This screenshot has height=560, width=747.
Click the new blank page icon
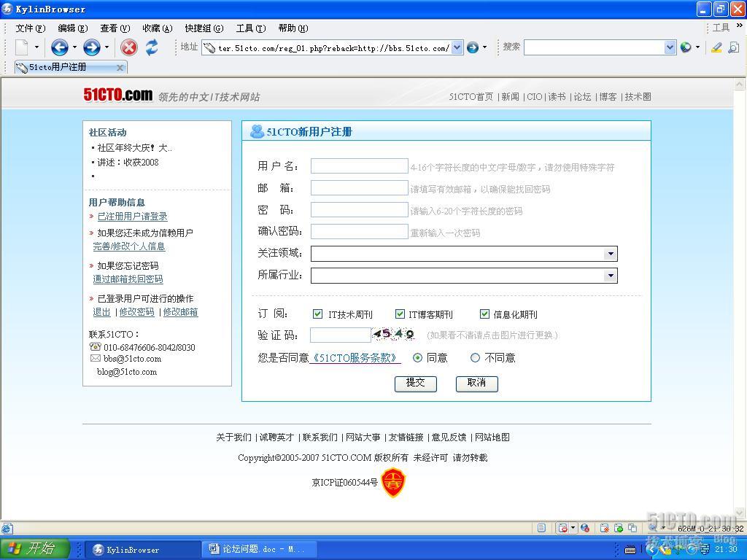pyautogui.click(x=22, y=47)
